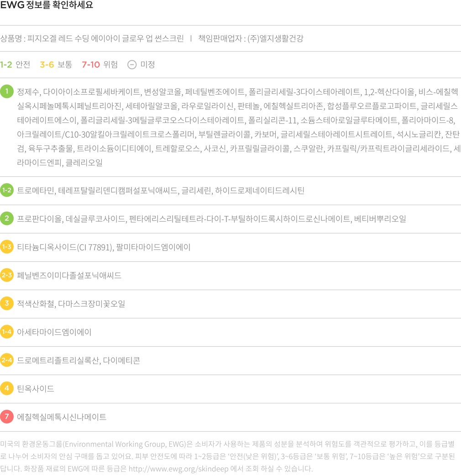The height and width of the screenshot is (476, 461).
Task: Click the yellow 2-4 grade badge
Action: [x=7, y=360]
